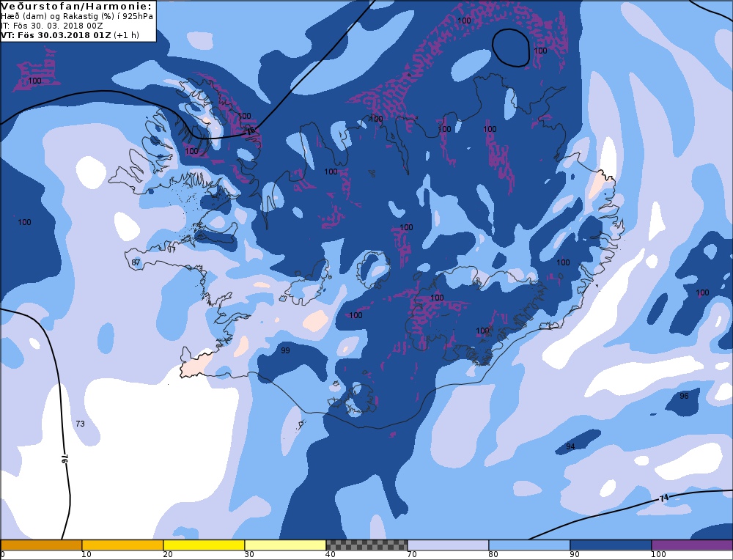Screen dimensions: 733x560
Task: Select the '94' humidity value on the map
Action: pyautogui.click(x=570, y=446)
